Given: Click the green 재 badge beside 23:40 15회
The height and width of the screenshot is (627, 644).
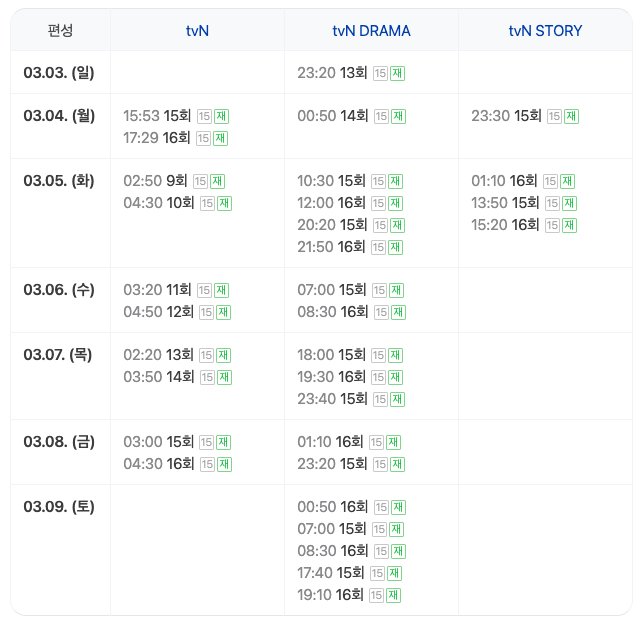Looking at the screenshot, I should 398,400.
